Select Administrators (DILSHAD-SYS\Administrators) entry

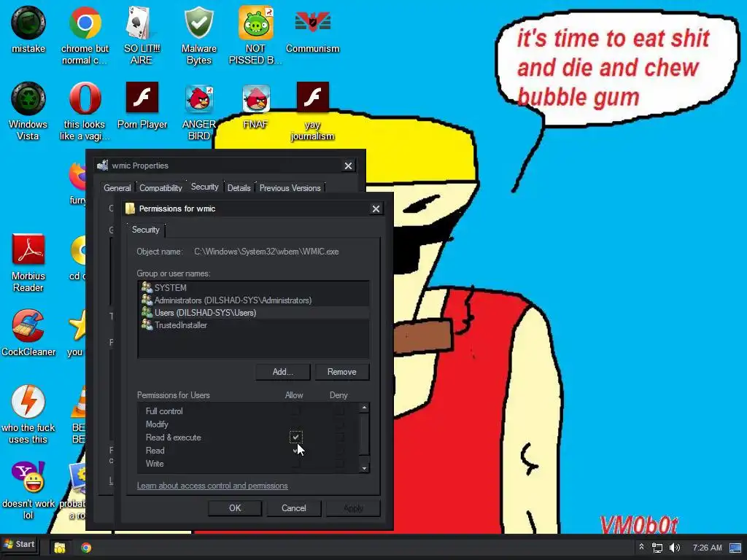253,300
